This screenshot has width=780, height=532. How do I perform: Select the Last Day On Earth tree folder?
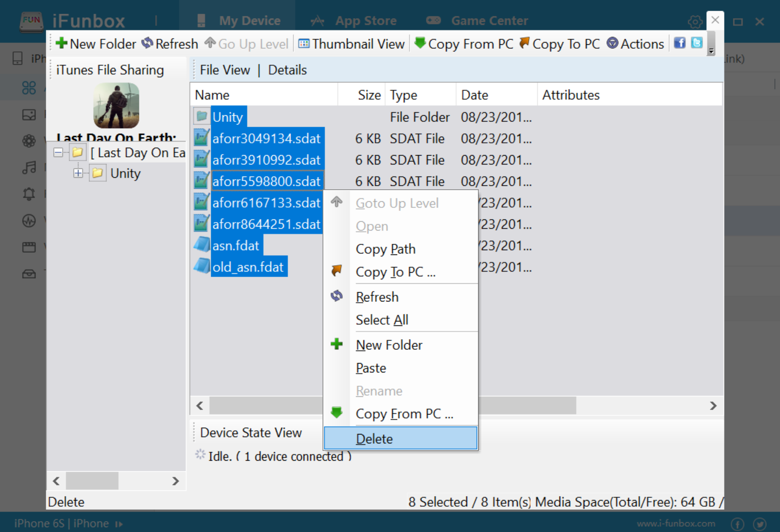tap(138, 153)
